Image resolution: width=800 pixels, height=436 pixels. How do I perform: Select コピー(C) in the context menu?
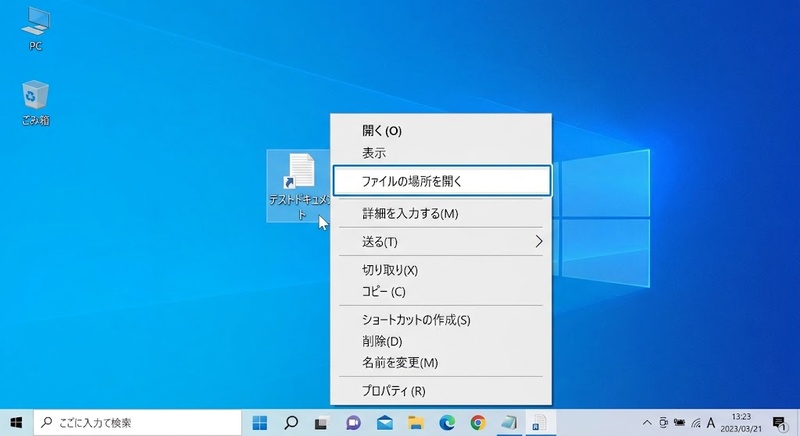tap(441, 292)
